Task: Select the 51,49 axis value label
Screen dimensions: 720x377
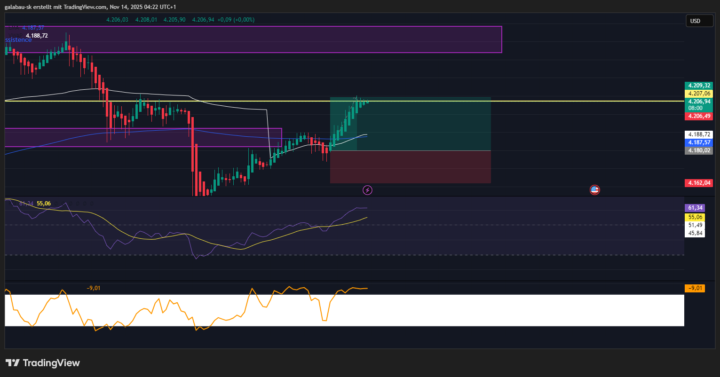Action: point(695,225)
